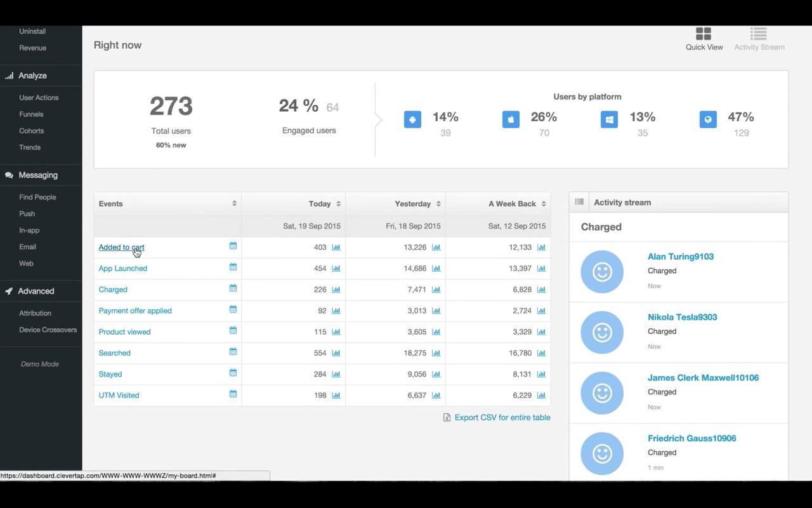
Task: Open In-app messaging in sidebar
Action: pyautogui.click(x=29, y=231)
